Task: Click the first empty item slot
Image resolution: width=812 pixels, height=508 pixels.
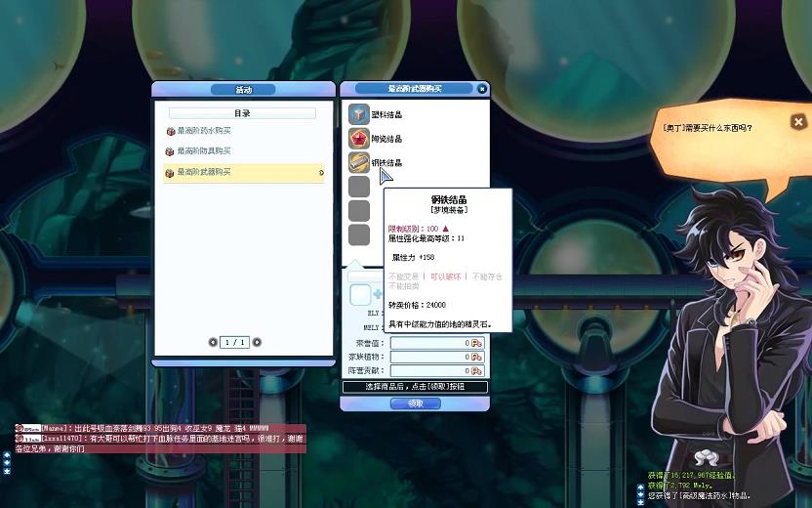Action: [359, 187]
